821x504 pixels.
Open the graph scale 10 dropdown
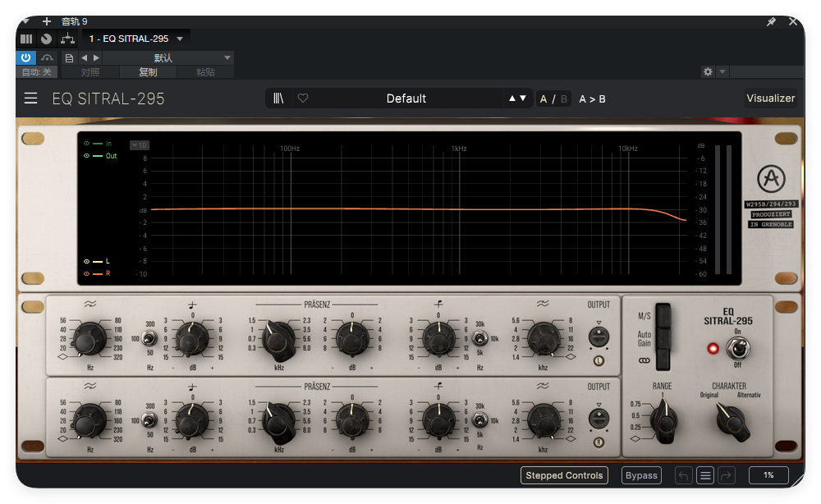click(x=140, y=145)
